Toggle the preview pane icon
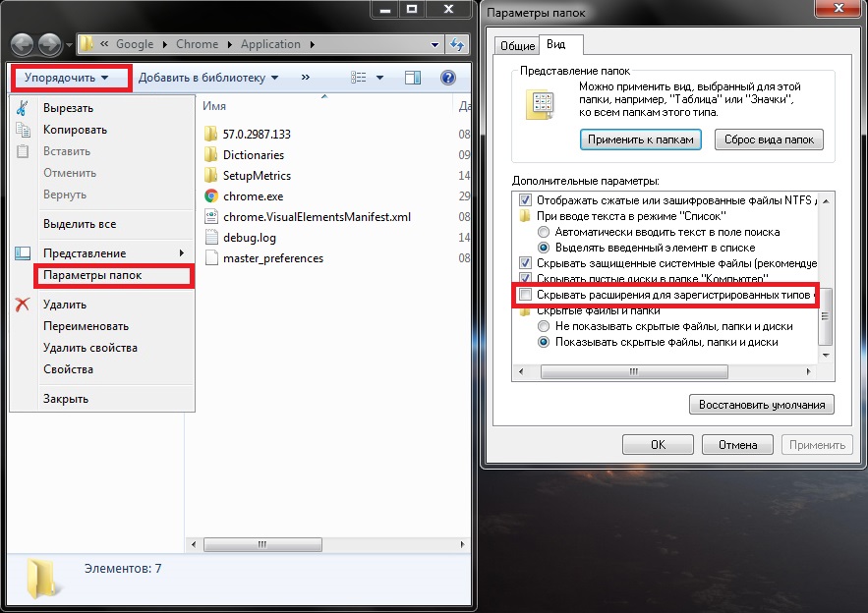 (x=413, y=78)
